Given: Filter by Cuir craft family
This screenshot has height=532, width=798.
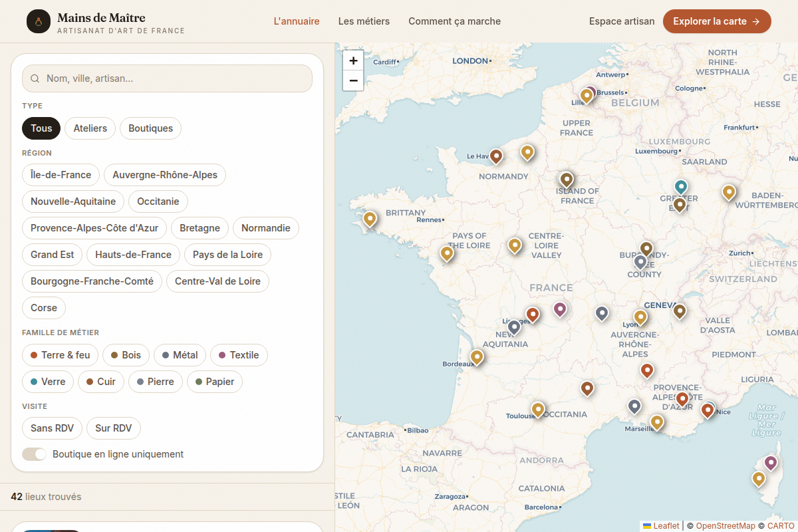Looking at the screenshot, I should [101, 382].
